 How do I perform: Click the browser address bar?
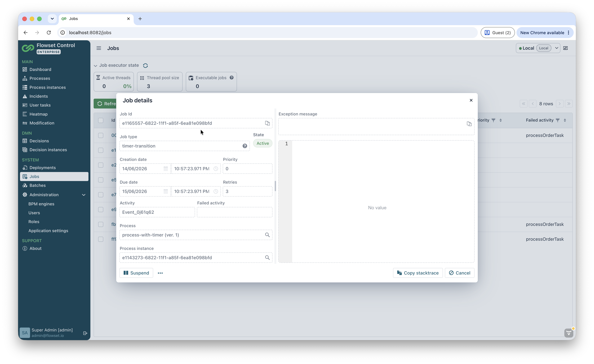268,33
